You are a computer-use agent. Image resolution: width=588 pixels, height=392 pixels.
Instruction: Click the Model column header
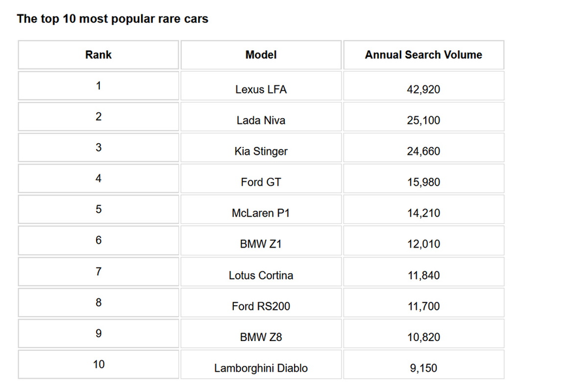coord(261,55)
